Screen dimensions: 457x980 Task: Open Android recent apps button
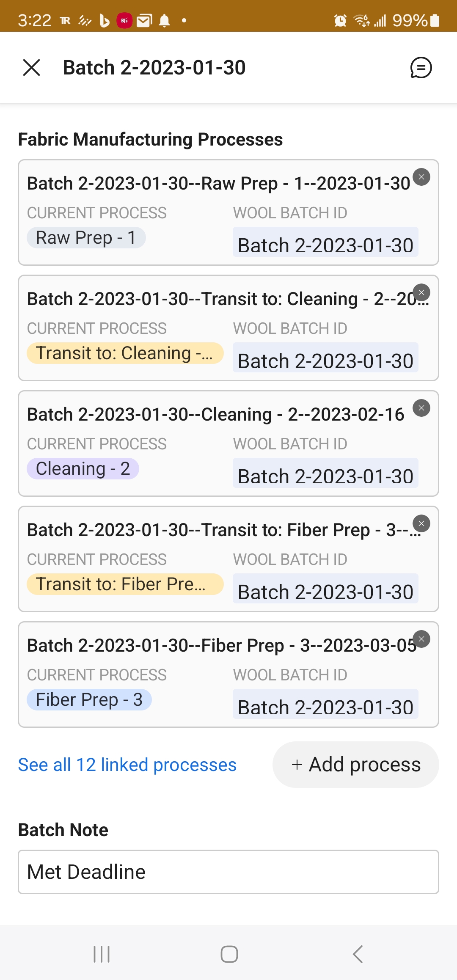pos(102,954)
